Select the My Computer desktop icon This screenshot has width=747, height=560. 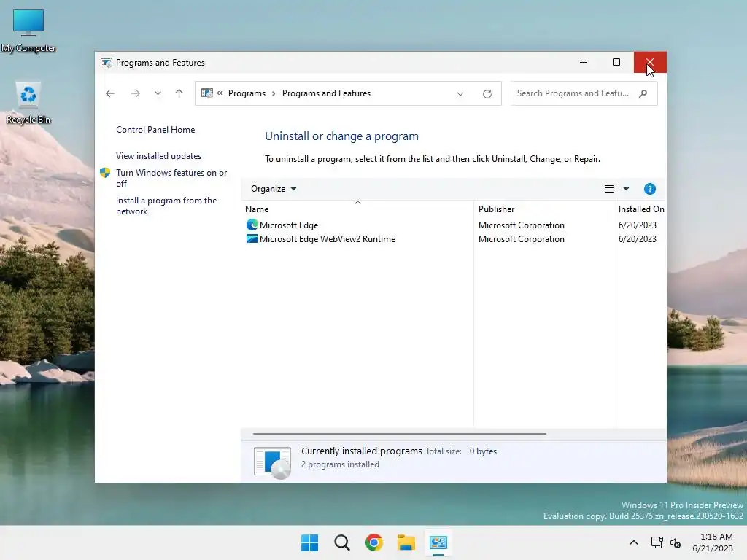coord(28,31)
